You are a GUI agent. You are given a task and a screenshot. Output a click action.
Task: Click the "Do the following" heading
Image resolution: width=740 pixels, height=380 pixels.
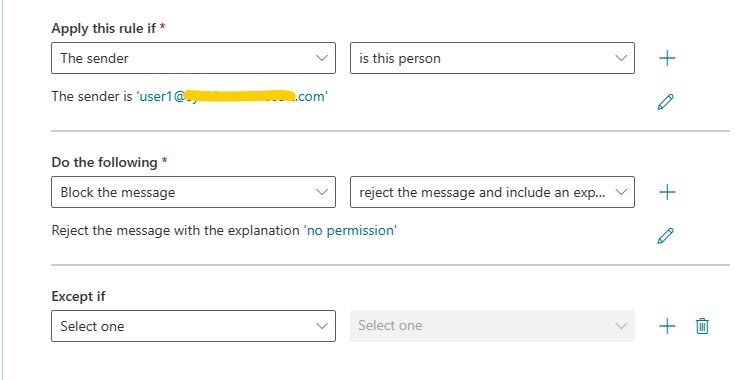pyautogui.click(x=104, y=162)
